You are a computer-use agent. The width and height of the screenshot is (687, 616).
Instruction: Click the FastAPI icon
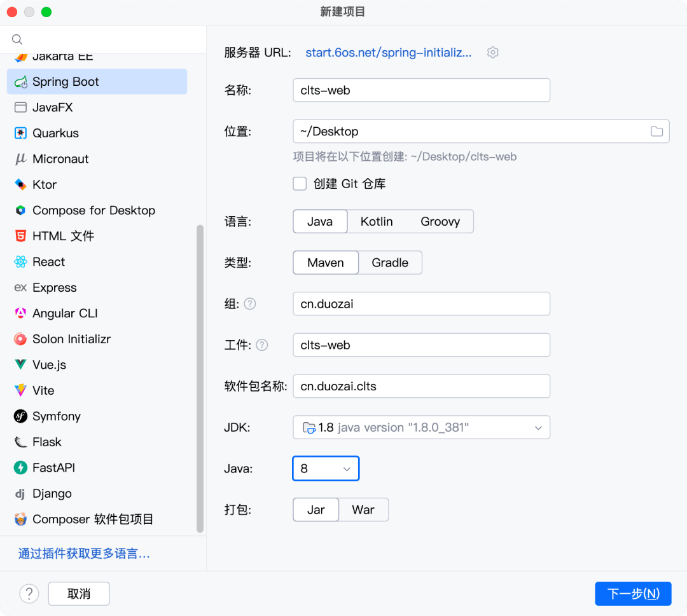point(20,468)
